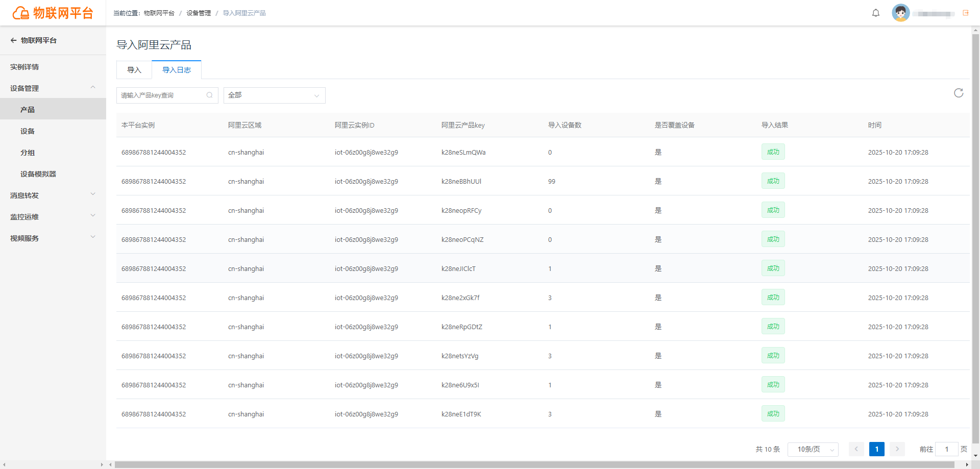Click product key k28netsYzVg

[x=460, y=356]
